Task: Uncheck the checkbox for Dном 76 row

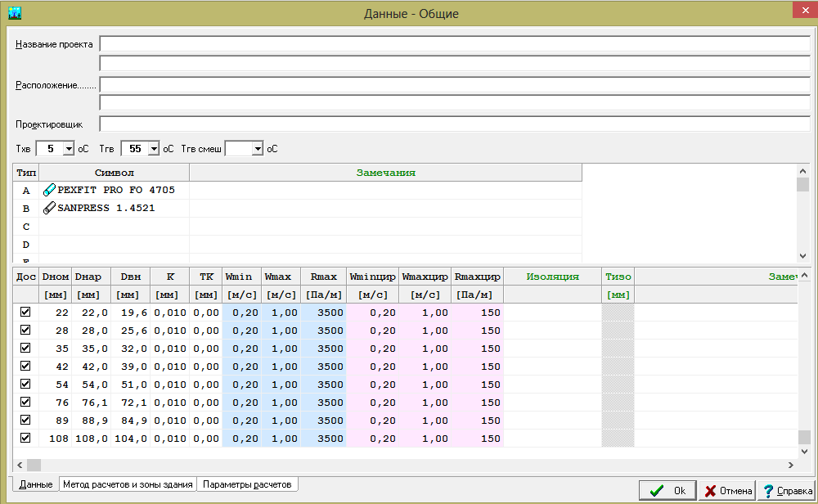Action: 25,403
